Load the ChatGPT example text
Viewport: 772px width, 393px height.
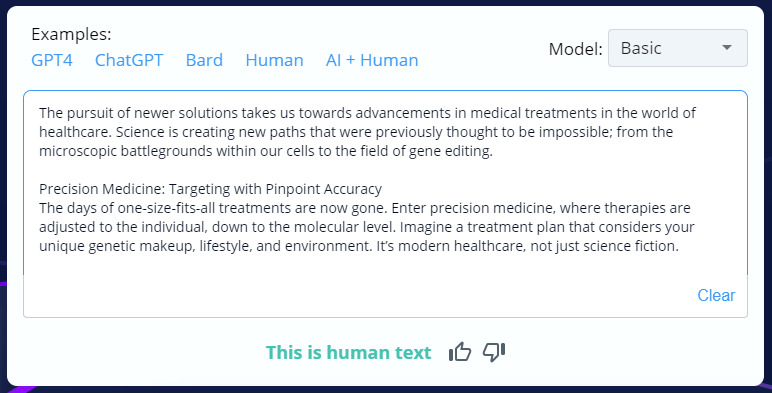129,60
